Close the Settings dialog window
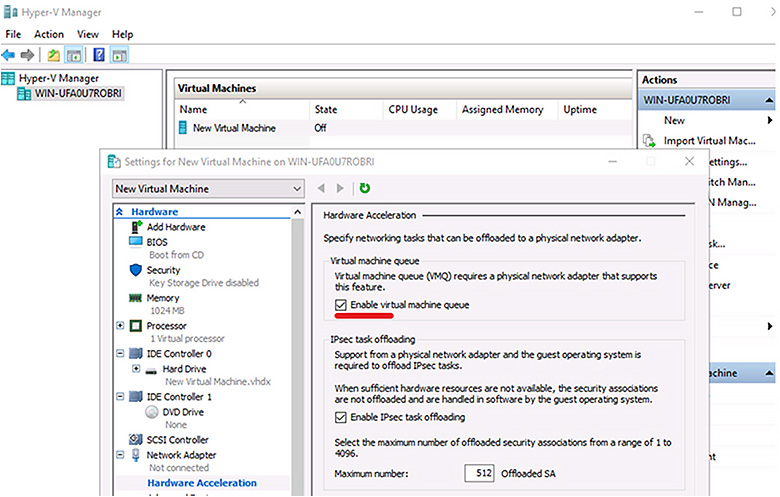780x497 pixels. click(x=689, y=161)
